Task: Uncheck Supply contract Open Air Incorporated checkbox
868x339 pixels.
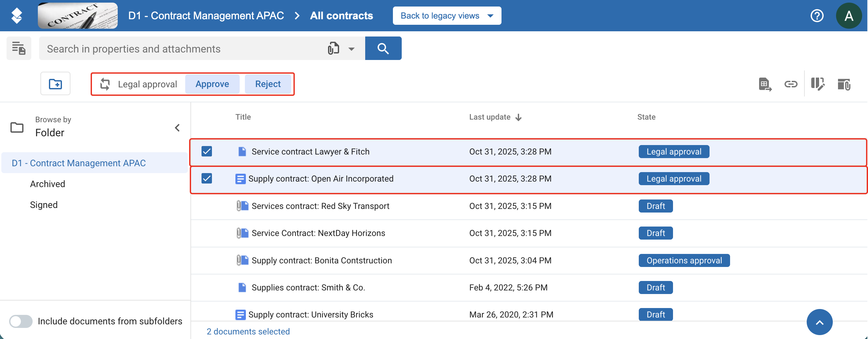Action: coord(207,178)
